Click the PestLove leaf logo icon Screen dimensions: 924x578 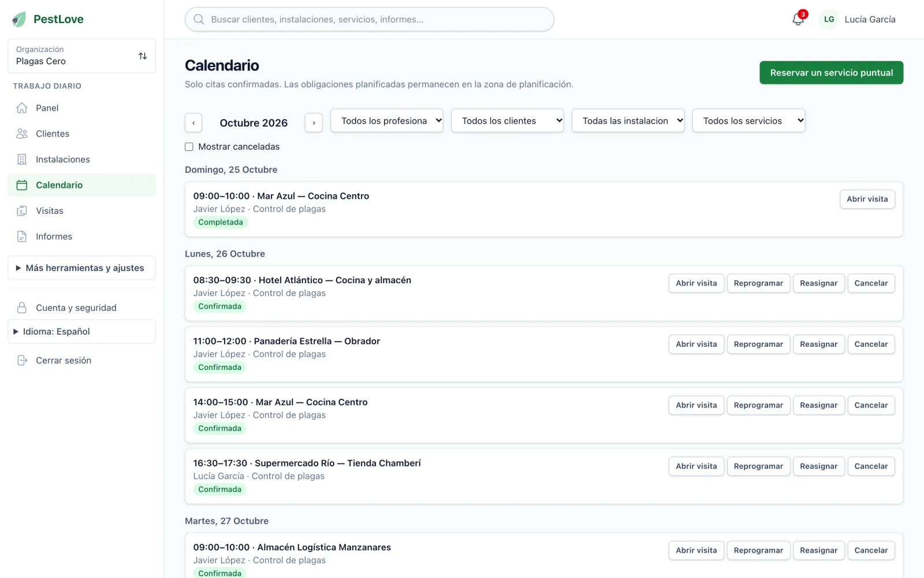point(19,19)
